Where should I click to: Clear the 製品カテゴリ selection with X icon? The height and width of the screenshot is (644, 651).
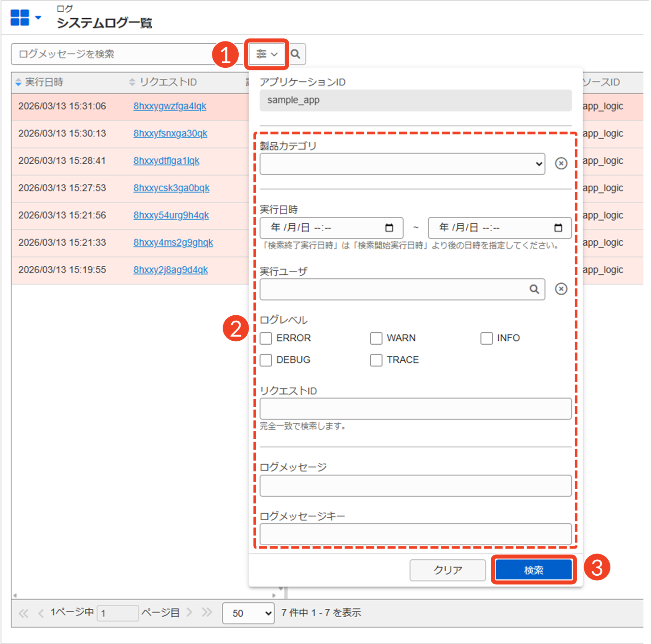tap(561, 164)
